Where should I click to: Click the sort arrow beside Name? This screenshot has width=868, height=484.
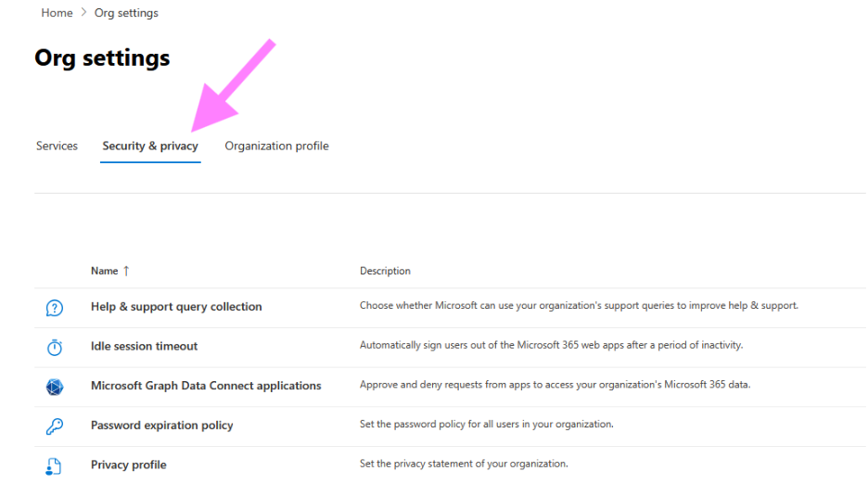pyautogui.click(x=126, y=271)
